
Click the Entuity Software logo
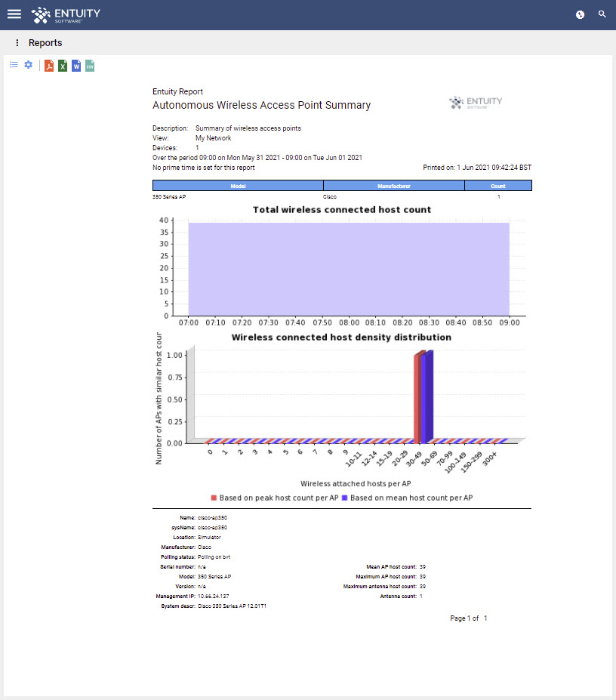click(66, 15)
